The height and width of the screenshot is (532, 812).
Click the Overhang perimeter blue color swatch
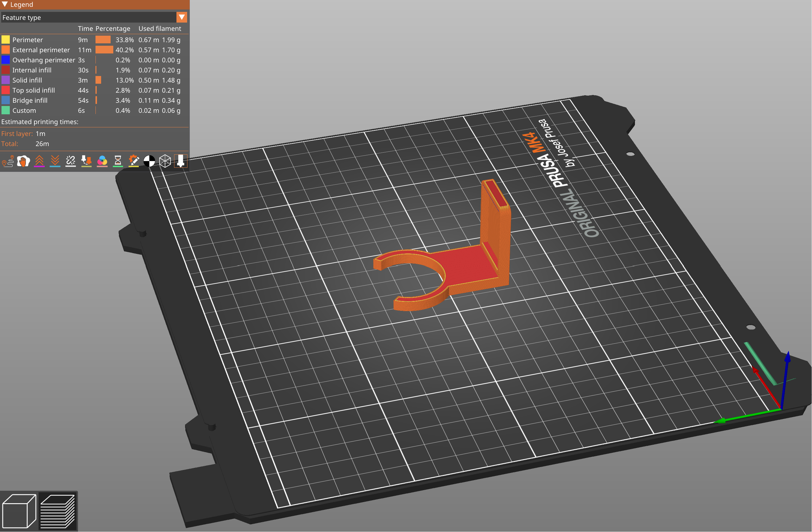click(5, 60)
